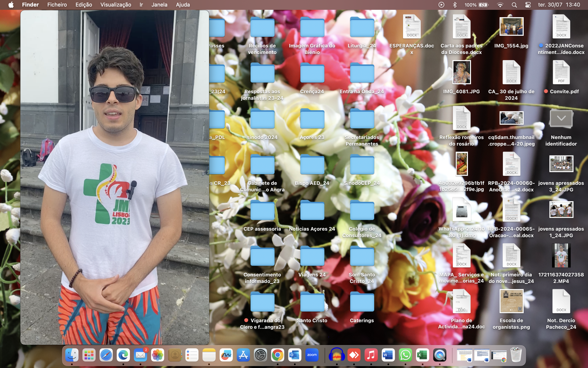Click the battery 100% indicator
The height and width of the screenshot is (368, 588).
pos(477,5)
